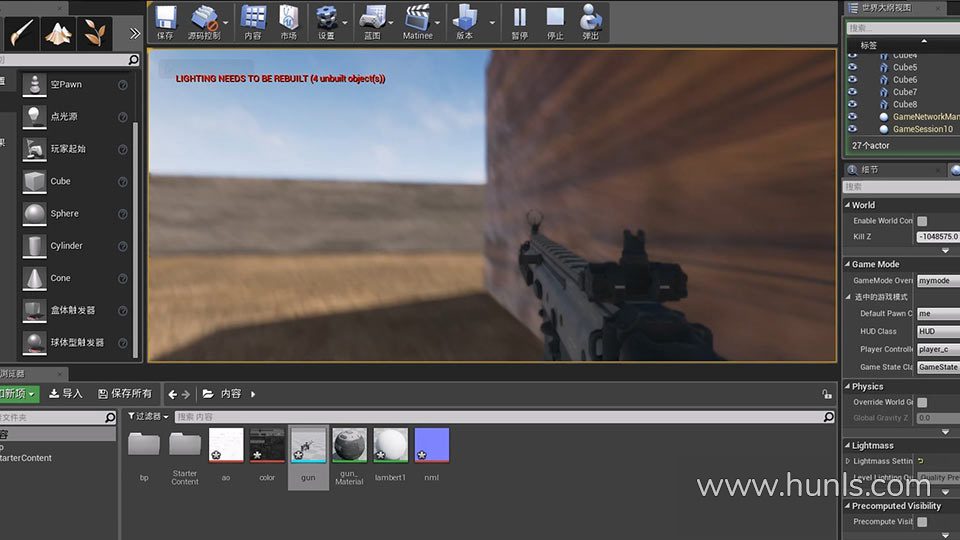This screenshot has height=540, width=960.
Task: Click the Label (标签) column header
Action: [868, 45]
